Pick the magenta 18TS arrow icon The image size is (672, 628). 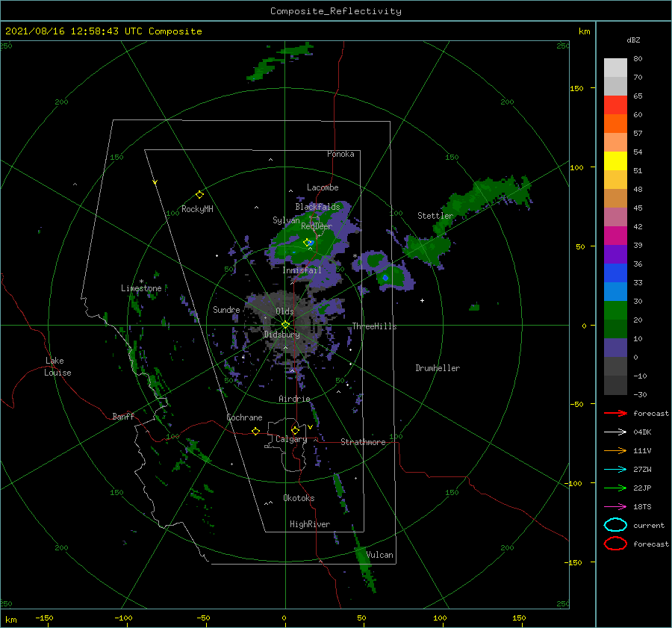[x=615, y=507]
